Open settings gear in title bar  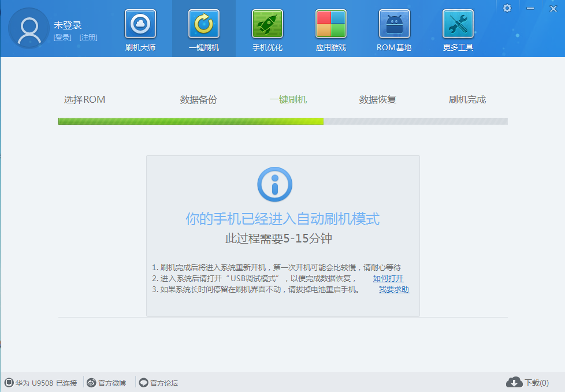click(507, 8)
